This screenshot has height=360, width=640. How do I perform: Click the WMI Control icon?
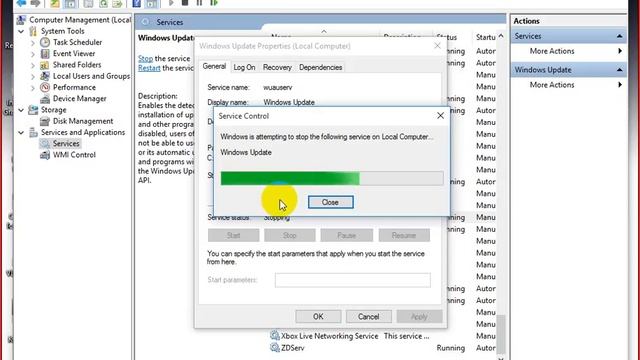coord(45,155)
